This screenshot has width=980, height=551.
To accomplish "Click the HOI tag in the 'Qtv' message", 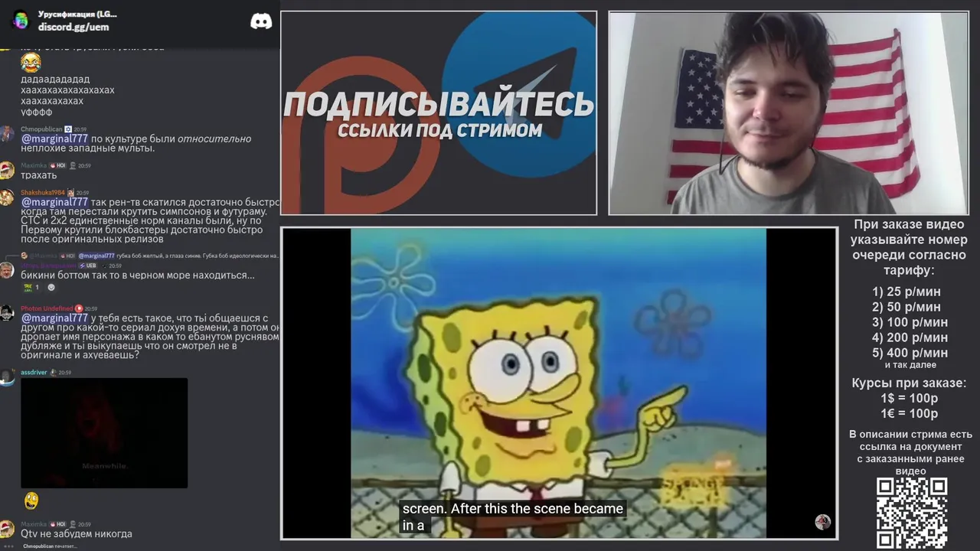I will coord(59,524).
